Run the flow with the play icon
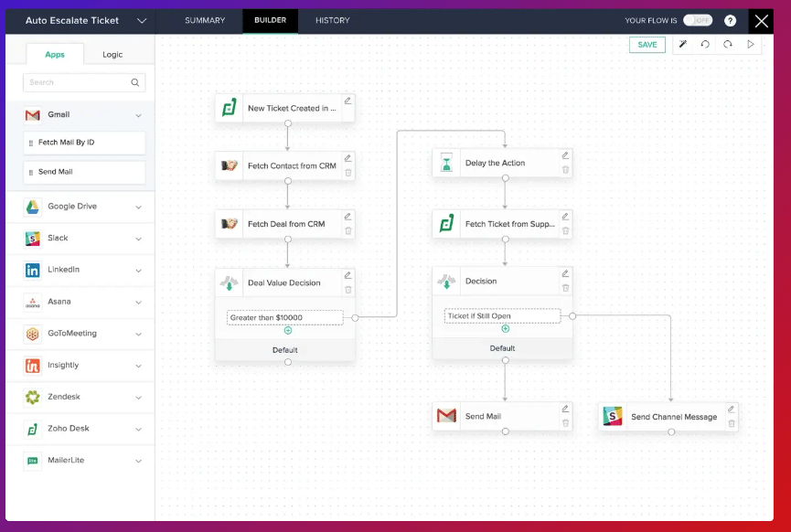 click(x=752, y=44)
